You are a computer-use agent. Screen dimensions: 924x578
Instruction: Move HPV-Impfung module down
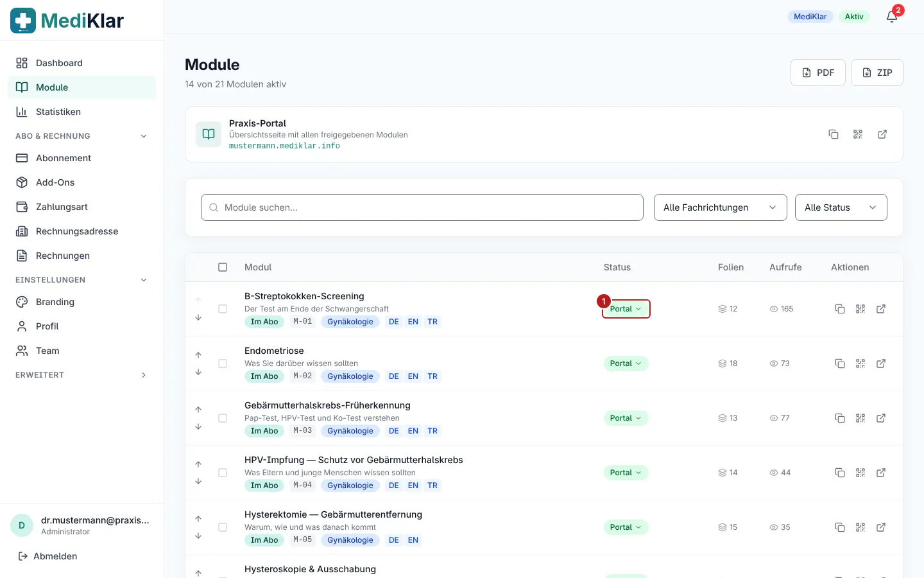[198, 481]
